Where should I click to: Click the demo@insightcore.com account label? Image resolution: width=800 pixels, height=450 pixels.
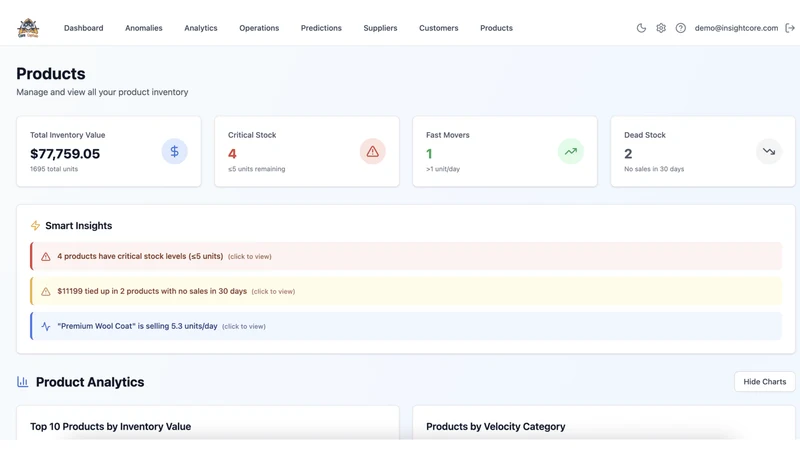point(736,28)
